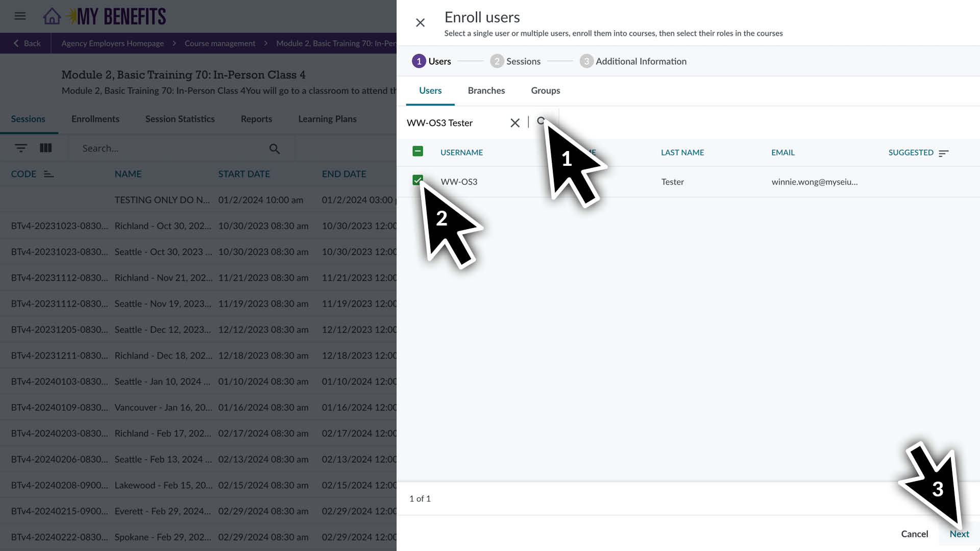Click the Next button
980x551 pixels.
coord(959,534)
